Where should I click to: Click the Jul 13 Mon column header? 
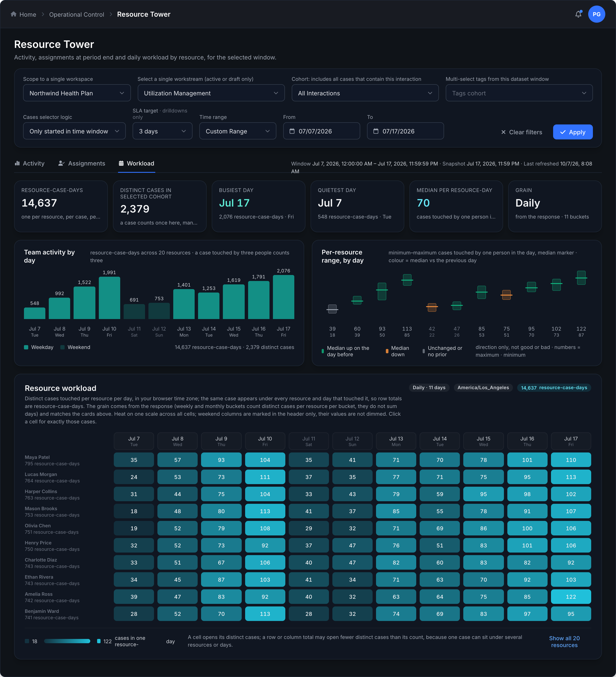coord(396,441)
